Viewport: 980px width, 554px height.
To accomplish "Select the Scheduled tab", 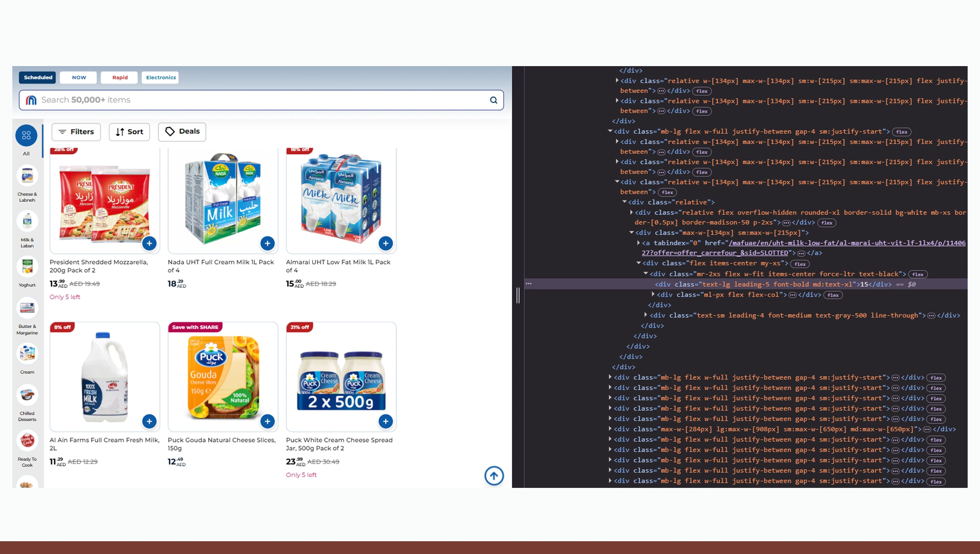I will tap(37, 77).
